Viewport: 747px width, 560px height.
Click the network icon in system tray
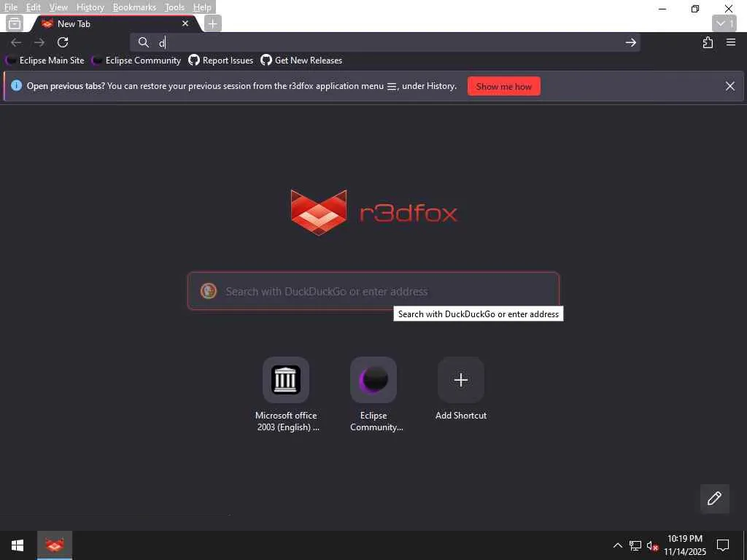pos(635,545)
